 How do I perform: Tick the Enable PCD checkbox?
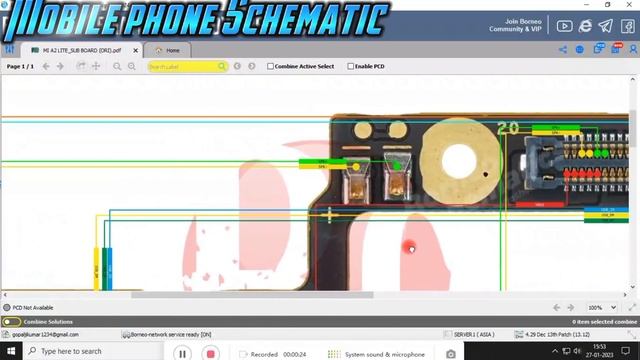351,66
